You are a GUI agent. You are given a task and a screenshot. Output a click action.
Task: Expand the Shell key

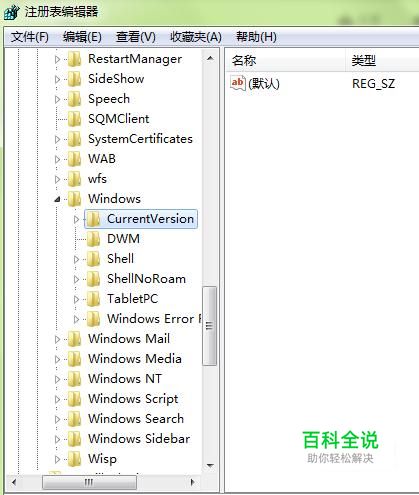pyautogui.click(x=76, y=260)
